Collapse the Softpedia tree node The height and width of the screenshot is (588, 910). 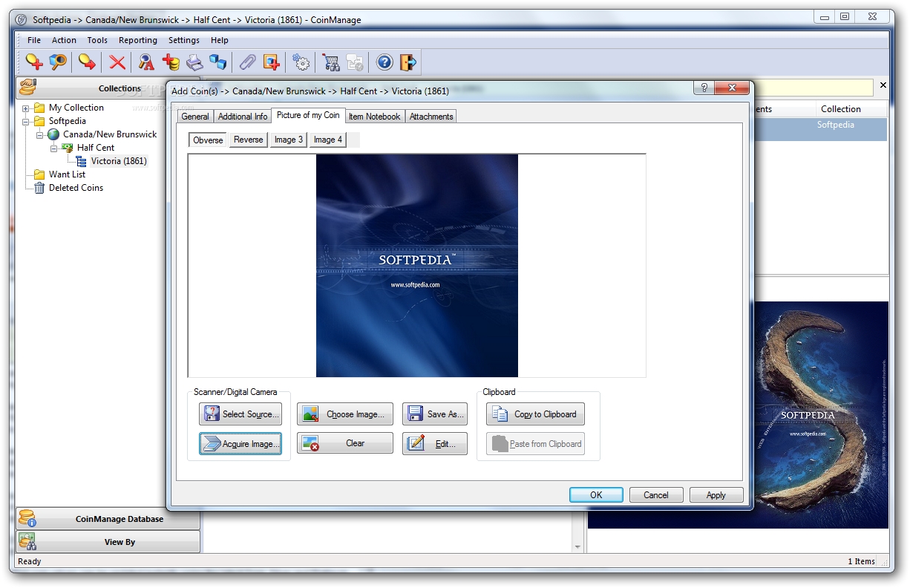(26, 122)
